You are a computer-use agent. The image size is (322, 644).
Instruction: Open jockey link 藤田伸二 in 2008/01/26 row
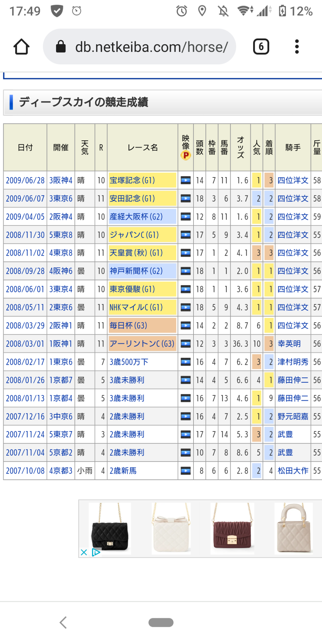click(x=293, y=380)
